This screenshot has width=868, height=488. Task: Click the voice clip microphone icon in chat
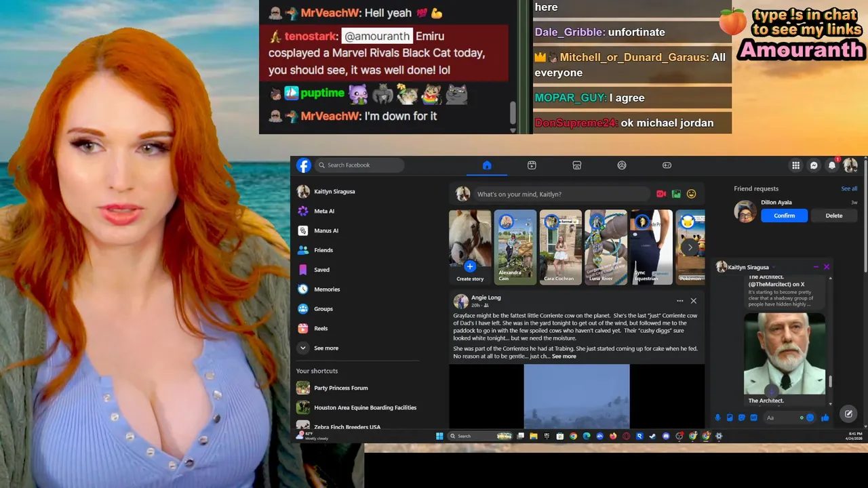(717, 418)
